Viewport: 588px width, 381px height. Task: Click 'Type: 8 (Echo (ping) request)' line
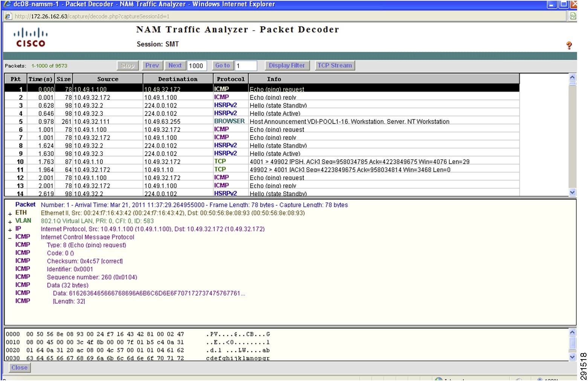[87, 245]
